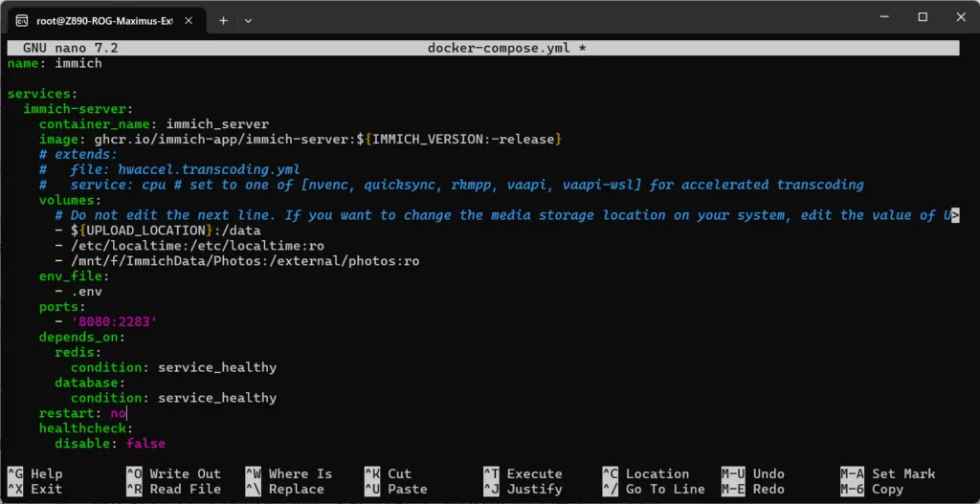Click the ^K Cut shortcut
Image resolution: width=980 pixels, height=504 pixels.
(x=389, y=474)
